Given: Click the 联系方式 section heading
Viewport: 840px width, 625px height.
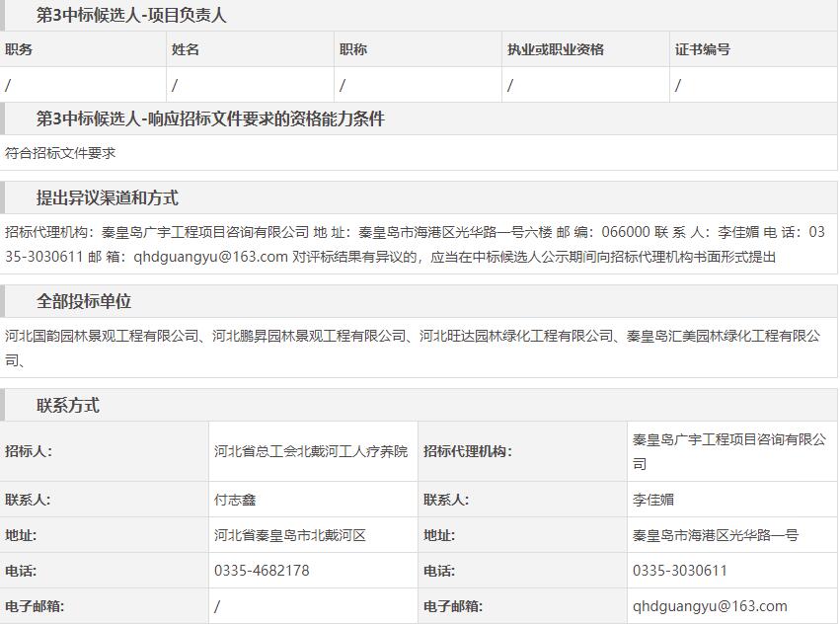Looking at the screenshot, I should click(x=68, y=406).
